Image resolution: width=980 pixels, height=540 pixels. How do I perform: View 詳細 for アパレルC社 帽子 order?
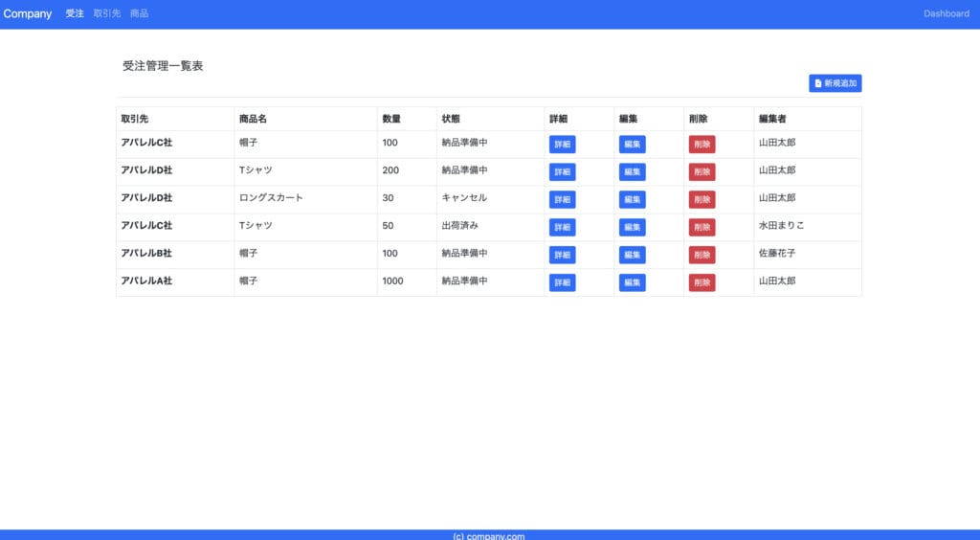pos(562,144)
